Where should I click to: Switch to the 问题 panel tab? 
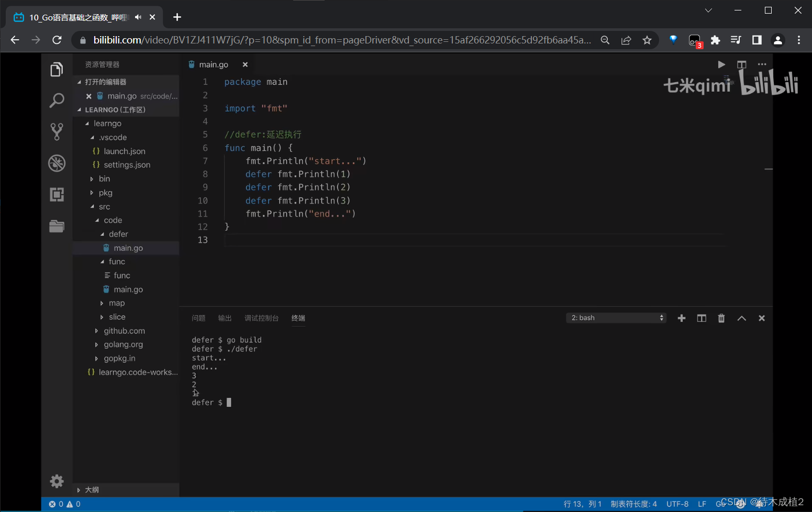198,318
